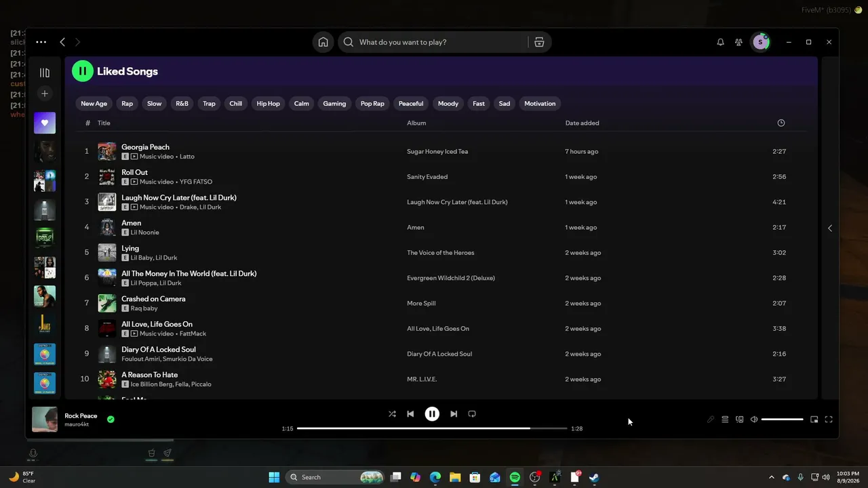This screenshot has width=868, height=488.
Task: Open artist YFG FATSO link
Action: pyautogui.click(x=196, y=182)
